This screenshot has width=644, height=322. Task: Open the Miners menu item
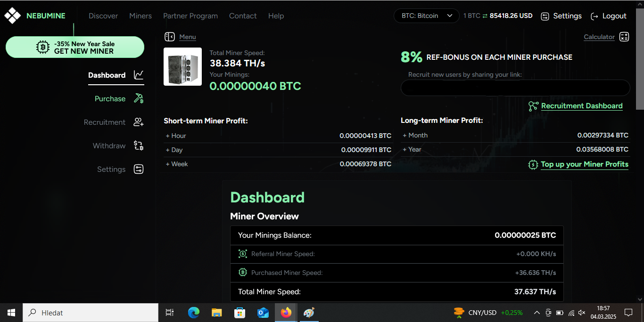coord(140,16)
